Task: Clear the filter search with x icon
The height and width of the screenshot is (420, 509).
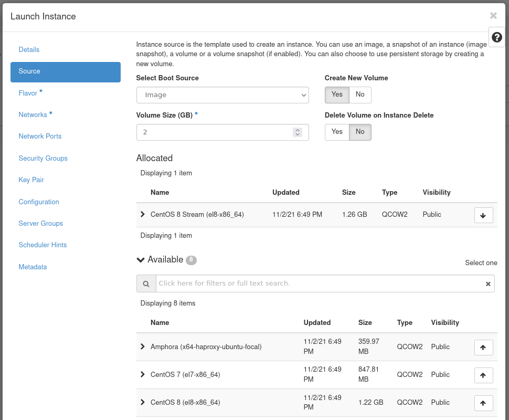Action: pyautogui.click(x=487, y=283)
